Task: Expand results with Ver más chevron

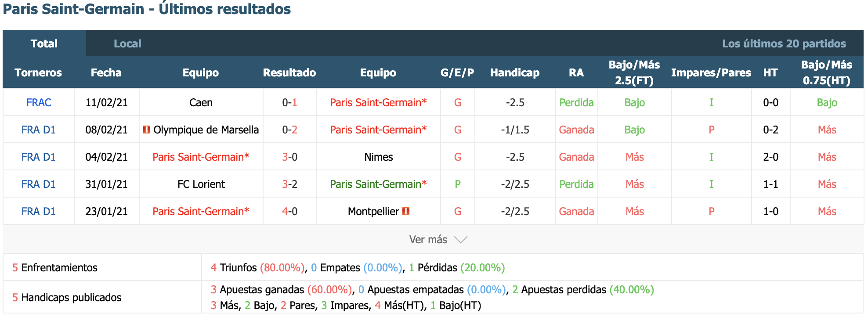Action: pyautogui.click(x=460, y=240)
